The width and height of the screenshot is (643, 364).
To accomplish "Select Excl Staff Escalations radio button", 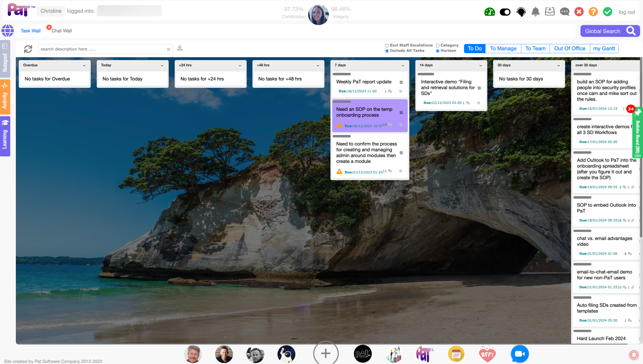I will click(387, 46).
